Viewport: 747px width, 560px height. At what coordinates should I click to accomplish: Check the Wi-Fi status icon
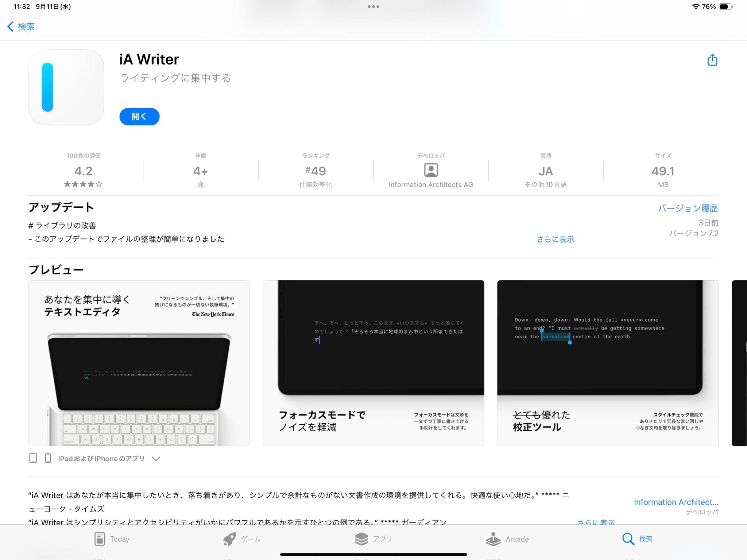(x=696, y=7)
